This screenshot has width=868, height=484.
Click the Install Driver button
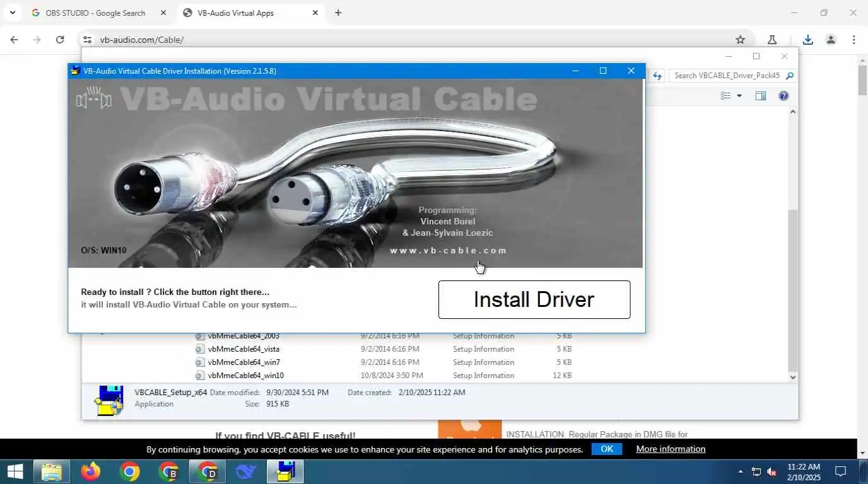point(534,299)
